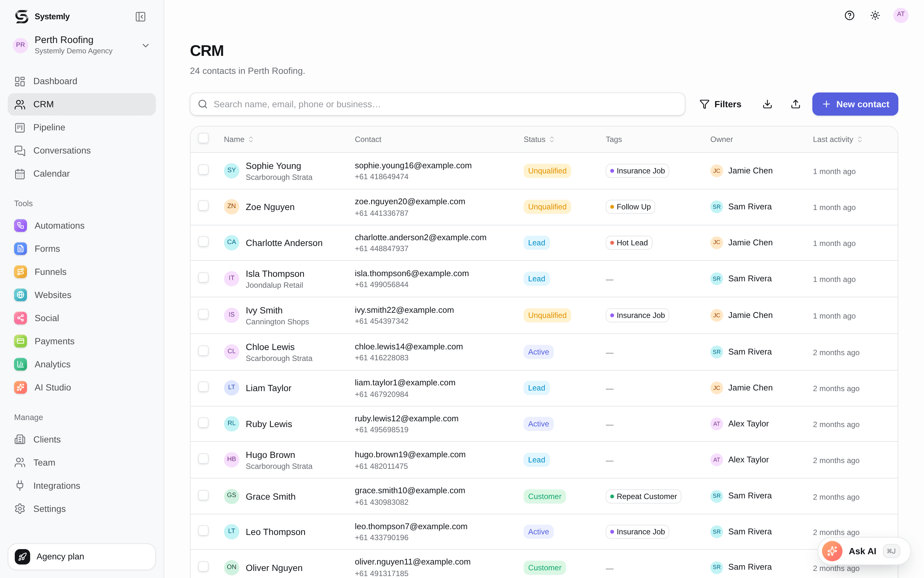Click Zoe Nguyen's Follow Up tag

pyautogui.click(x=630, y=207)
